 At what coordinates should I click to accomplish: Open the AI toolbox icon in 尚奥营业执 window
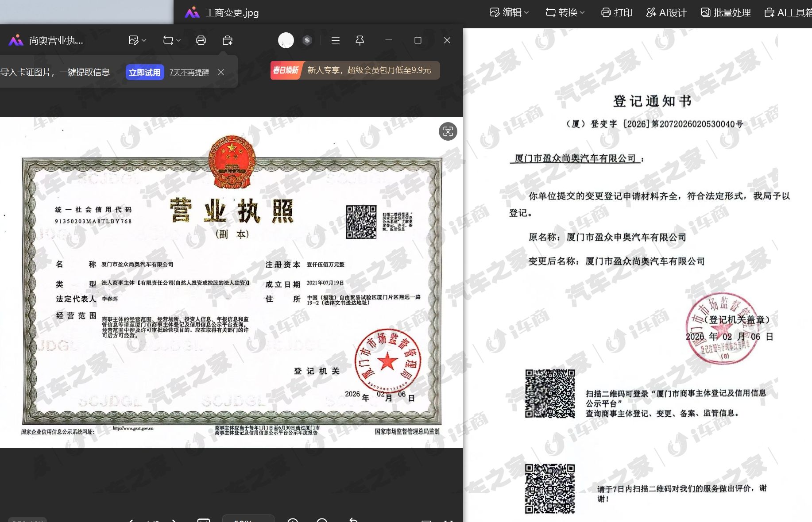pyautogui.click(x=228, y=41)
